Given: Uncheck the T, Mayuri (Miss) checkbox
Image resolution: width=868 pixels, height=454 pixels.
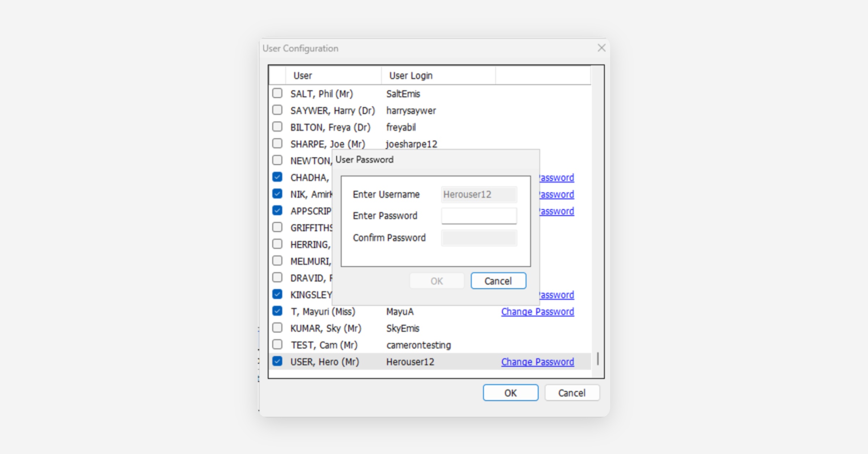Looking at the screenshot, I should coord(277,311).
